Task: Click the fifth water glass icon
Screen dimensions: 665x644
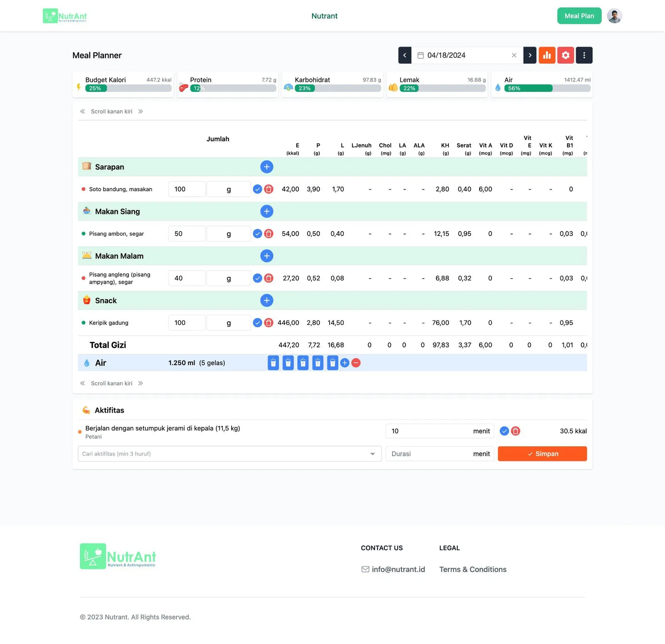Action: click(x=332, y=363)
